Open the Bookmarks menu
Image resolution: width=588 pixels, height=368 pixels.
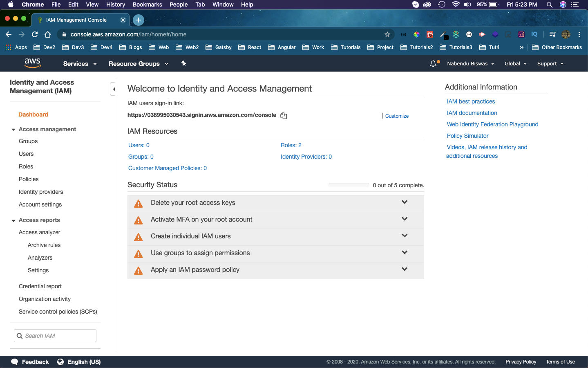[147, 4]
